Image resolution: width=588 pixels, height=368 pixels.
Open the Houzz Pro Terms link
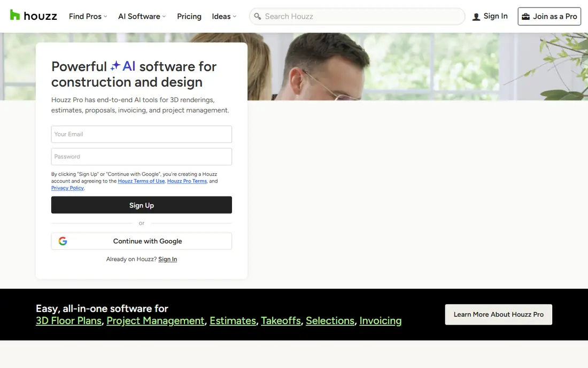click(187, 181)
